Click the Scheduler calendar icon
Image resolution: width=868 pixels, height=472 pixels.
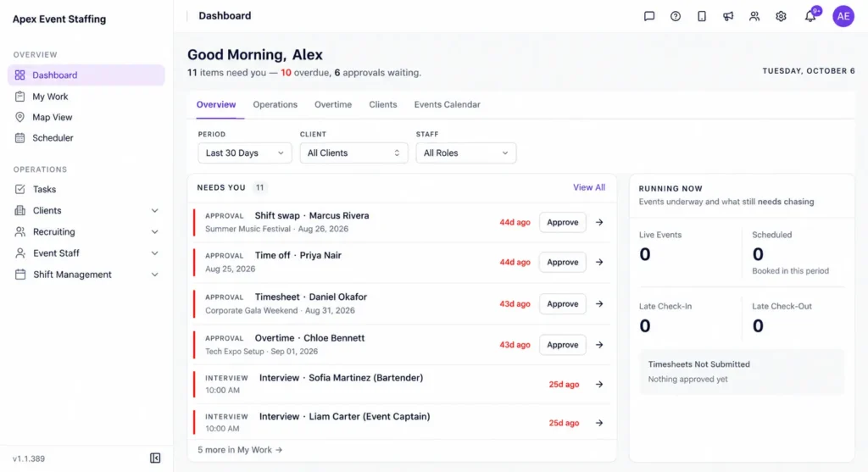pos(20,138)
